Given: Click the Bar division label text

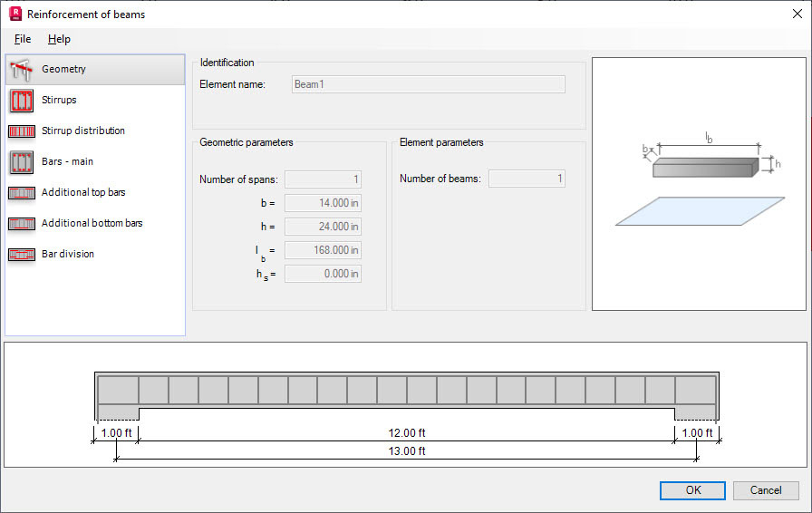Looking at the screenshot, I should point(68,254).
